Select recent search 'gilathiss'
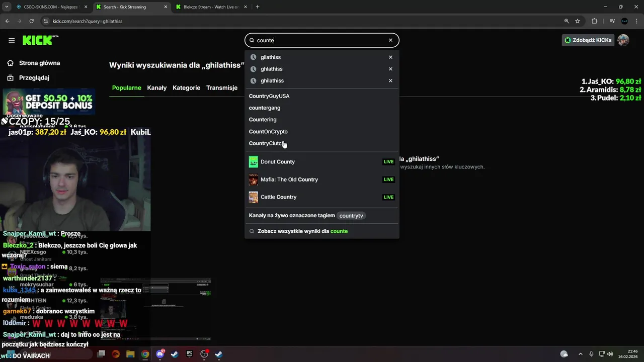 (x=271, y=57)
